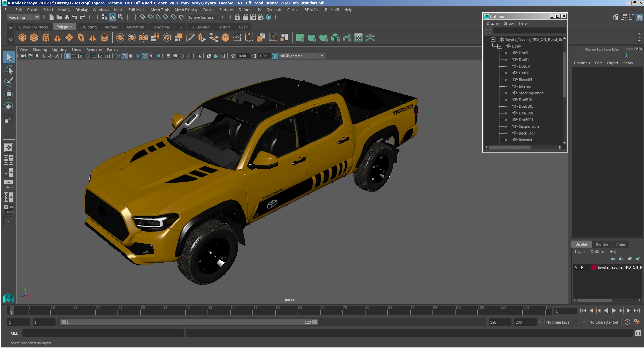Create a polygon torus from shelf
The width and height of the screenshot is (644, 348).
[x=81, y=38]
